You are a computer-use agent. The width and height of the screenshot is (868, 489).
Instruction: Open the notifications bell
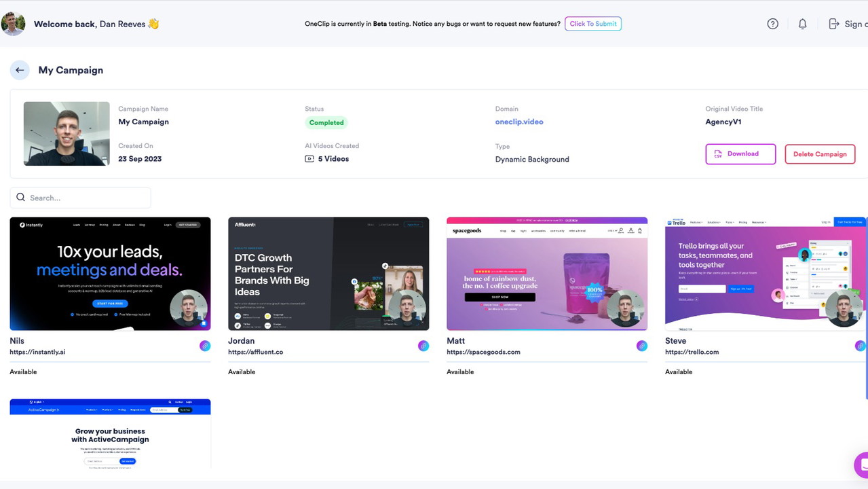click(x=802, y=24)
